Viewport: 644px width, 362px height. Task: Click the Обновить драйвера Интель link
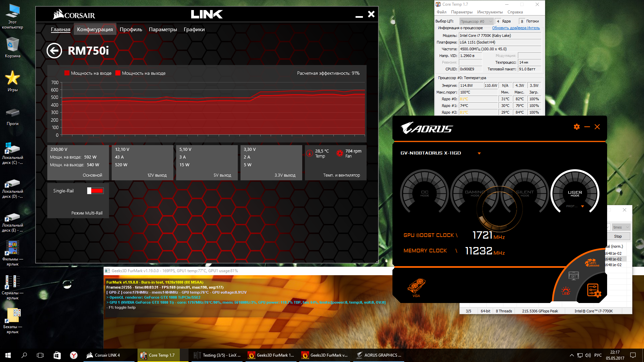(x=516, y=28)
